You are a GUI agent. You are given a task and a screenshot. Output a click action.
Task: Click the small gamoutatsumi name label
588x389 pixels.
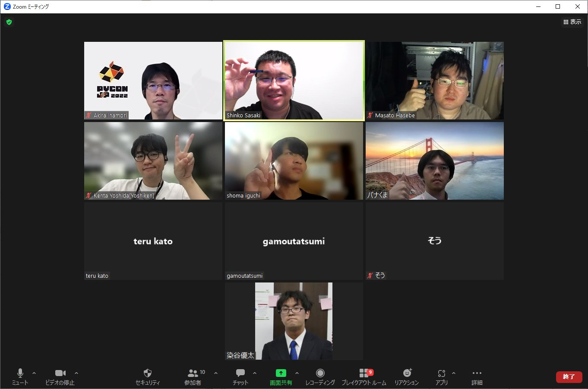(245, 276)
